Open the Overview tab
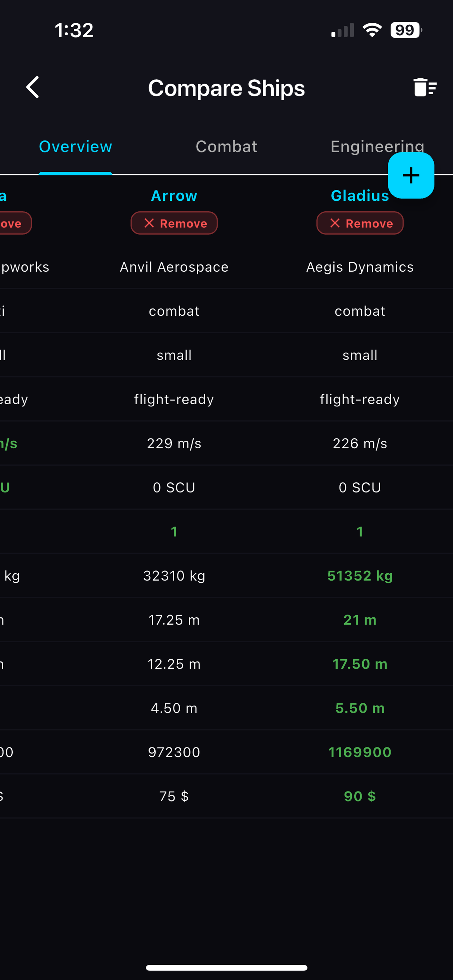This screenshot has height=980, width=453. [75, 146]
